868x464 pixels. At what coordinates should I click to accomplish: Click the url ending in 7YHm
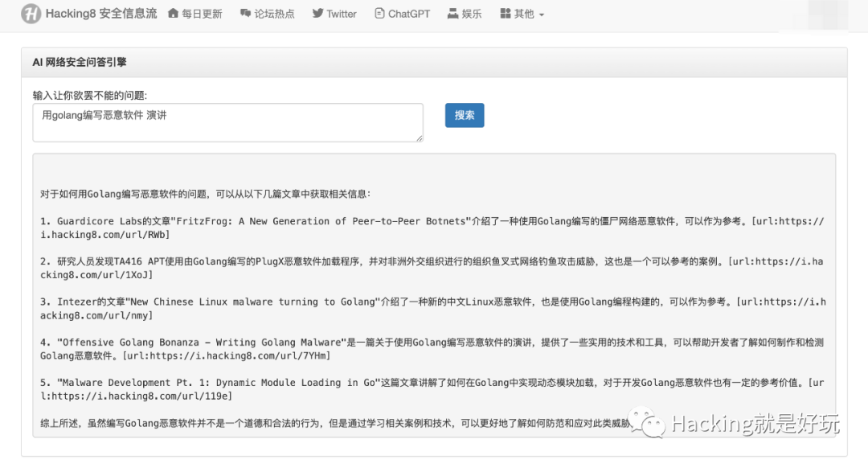pyautogui.click(x=227, y=355)
